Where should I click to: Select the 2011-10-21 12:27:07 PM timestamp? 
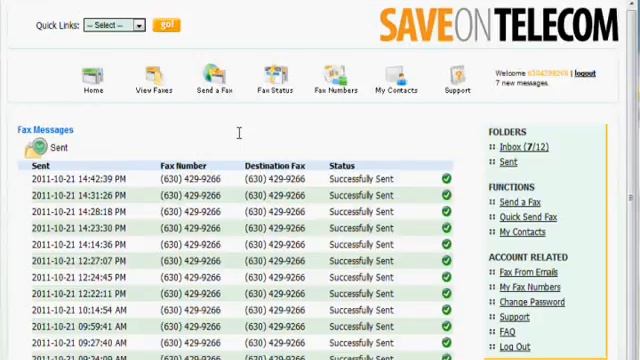[79, 261]
